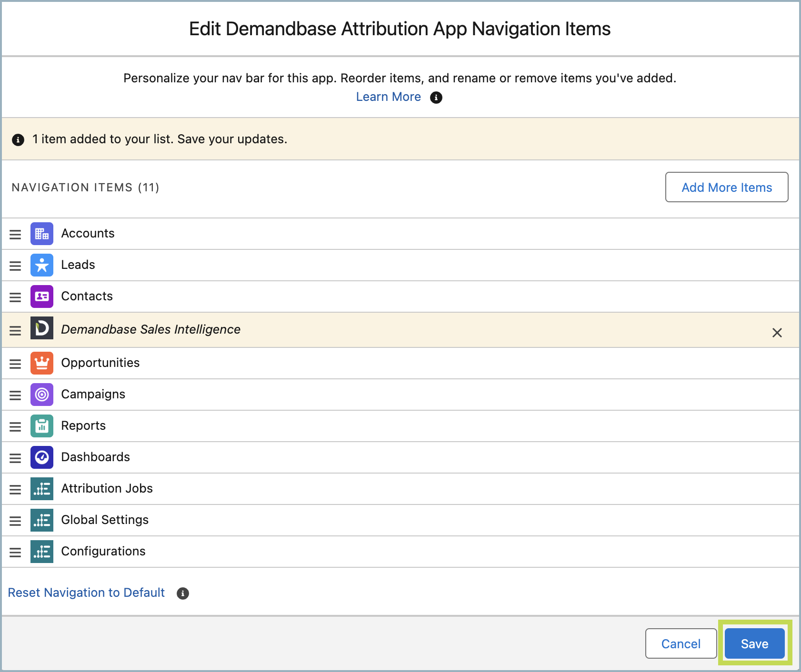Viewport: 801px width, 672px height.
Task: Select the Accounts item label
Action: (88, 233)
